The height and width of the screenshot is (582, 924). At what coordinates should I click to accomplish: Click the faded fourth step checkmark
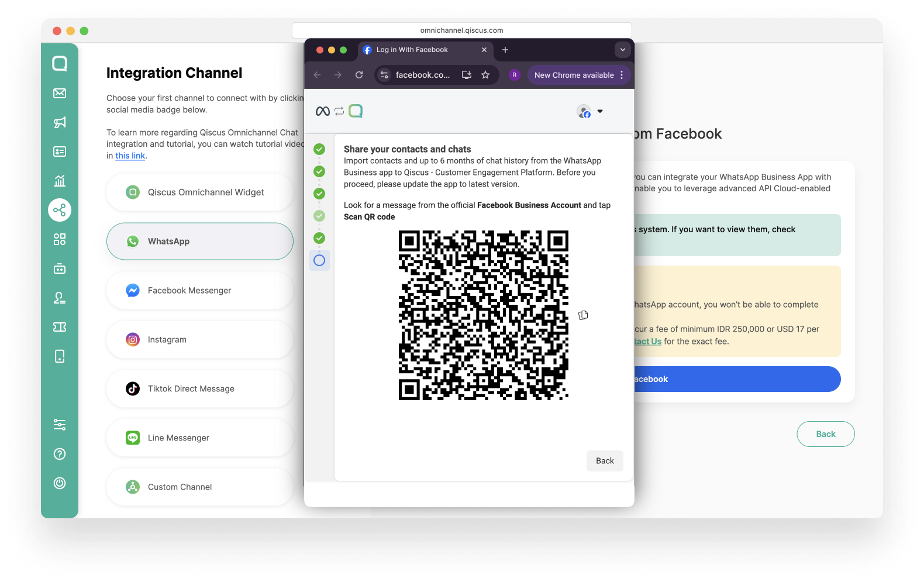click(x=319, y=216)
